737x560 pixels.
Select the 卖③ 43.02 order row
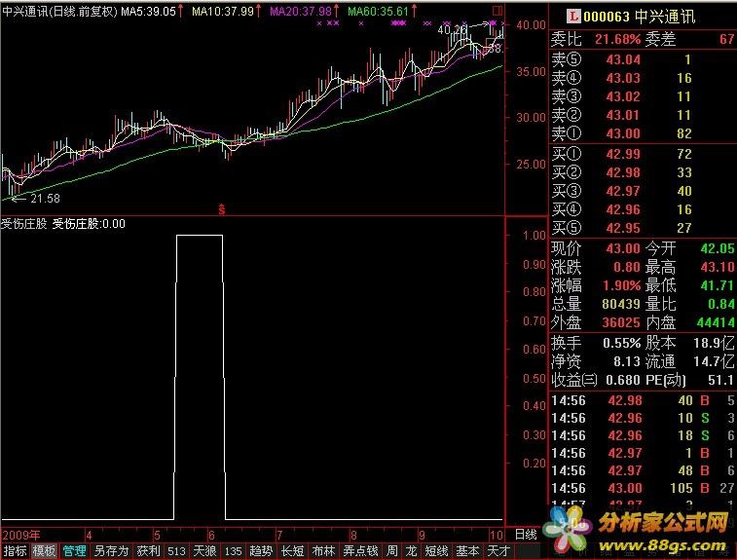(642, 96)
